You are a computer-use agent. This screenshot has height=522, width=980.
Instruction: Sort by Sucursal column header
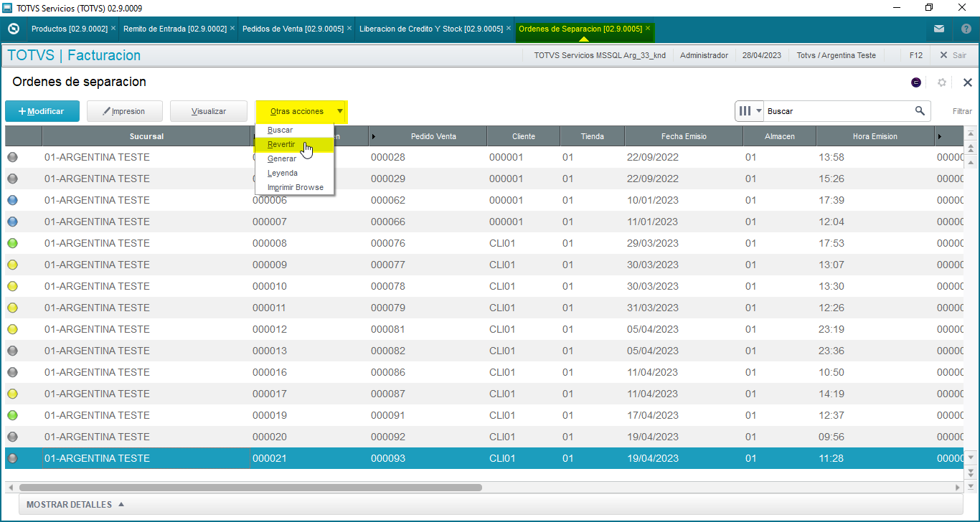[x=146, y=136]
